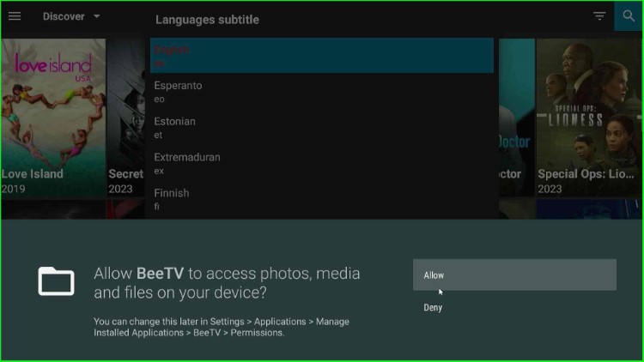This screenshot has width=644, height=362.
Task: Choose Estonian from the list
Action: [x=322, y=127]
